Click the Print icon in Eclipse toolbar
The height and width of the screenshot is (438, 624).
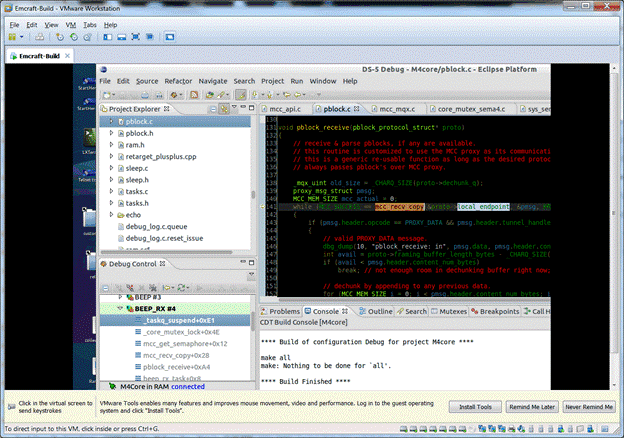coord(143,95)
